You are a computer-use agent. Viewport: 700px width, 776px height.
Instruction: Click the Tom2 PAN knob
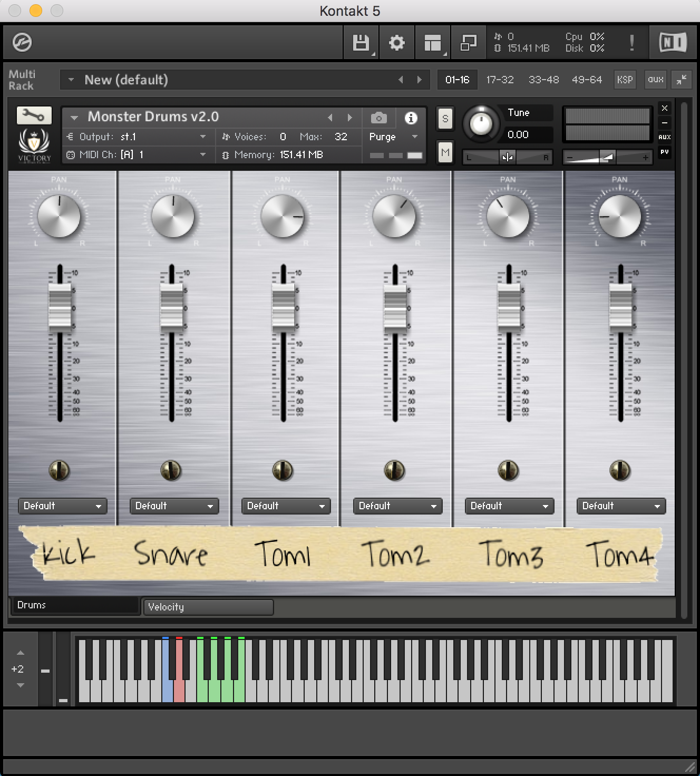pos(394,216)
